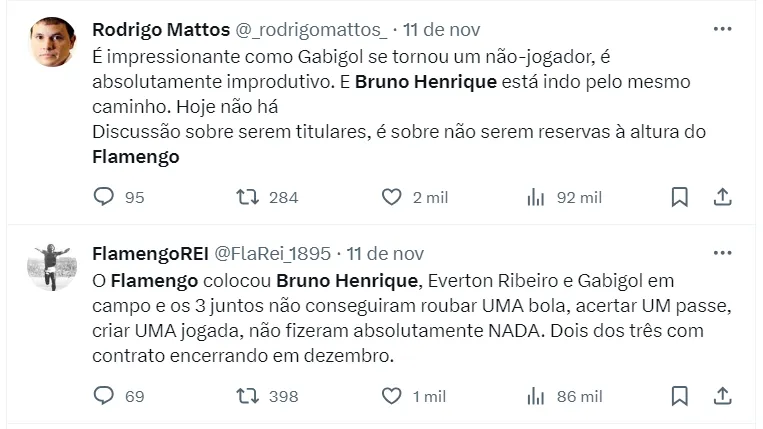
Task: Like the FlamengoREI tweet
Action: tap(394, 396)
